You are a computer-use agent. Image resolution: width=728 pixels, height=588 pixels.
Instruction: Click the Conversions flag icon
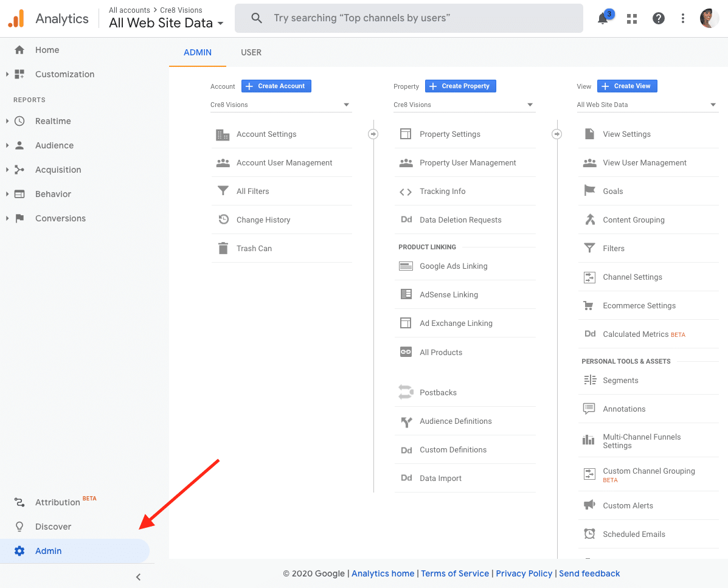pyautogui.click(x=19, y=218)
